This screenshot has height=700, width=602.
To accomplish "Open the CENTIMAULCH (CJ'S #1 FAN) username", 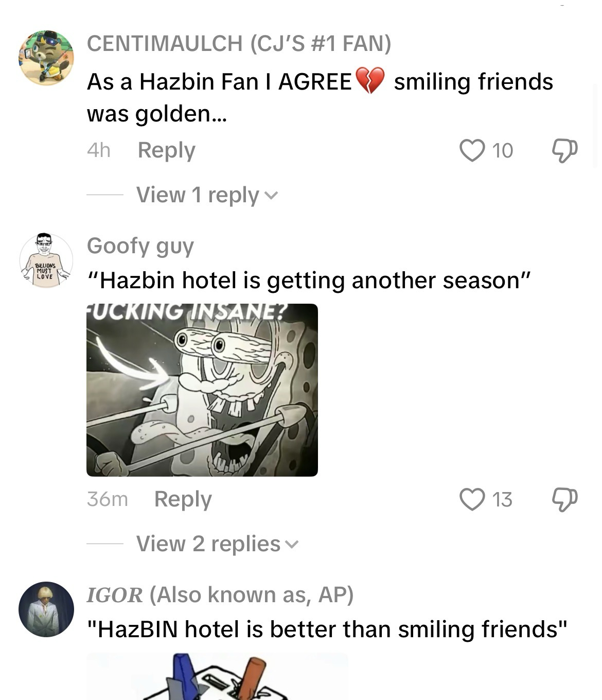I will 239,43.
